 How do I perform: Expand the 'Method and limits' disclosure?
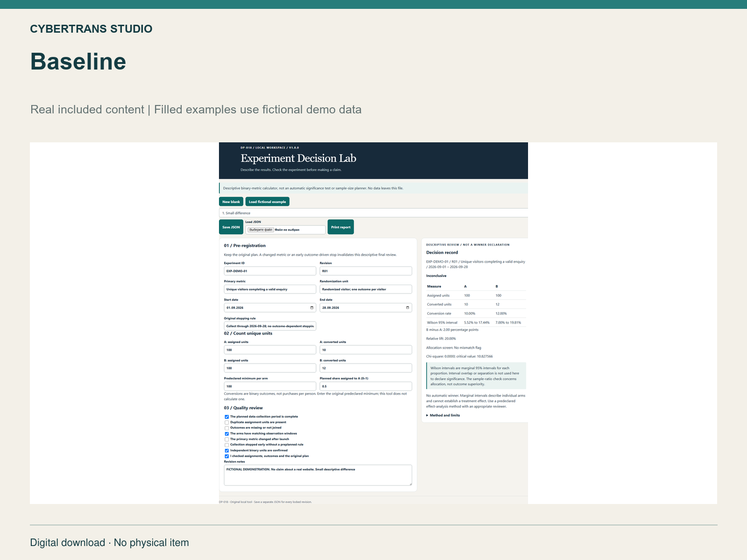(443, 415)
